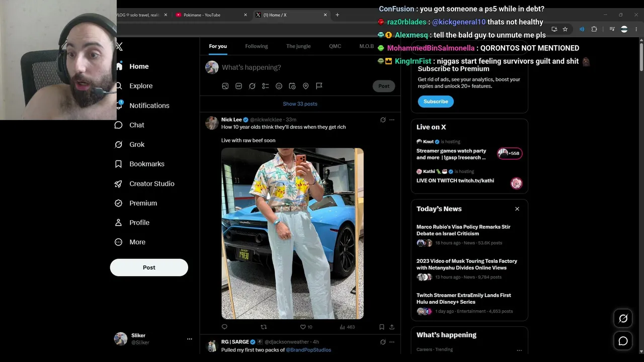Ask Grok about Nick Lee's post
Screen dimensions: 644x362
click(x=383, y=120)
